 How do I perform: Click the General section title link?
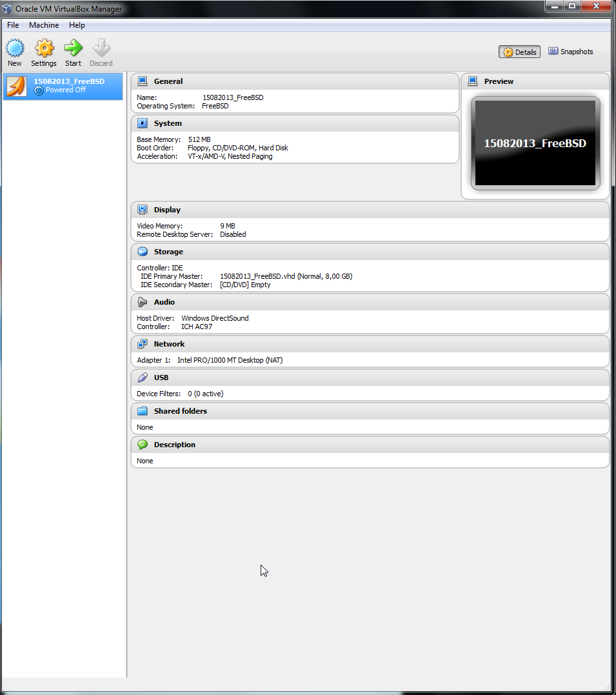click(168, 81)
